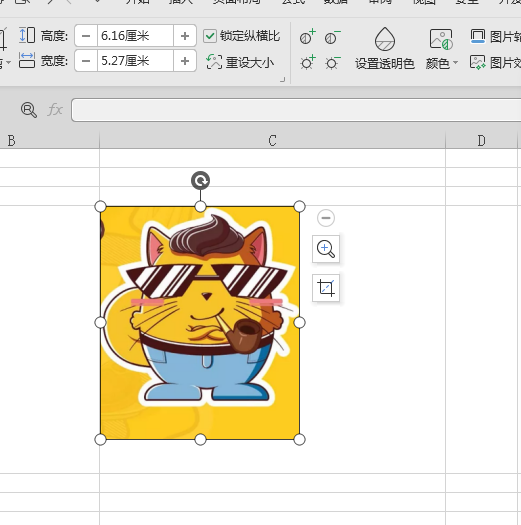Click the bottom-right resize handle of image

click(299, 439)
